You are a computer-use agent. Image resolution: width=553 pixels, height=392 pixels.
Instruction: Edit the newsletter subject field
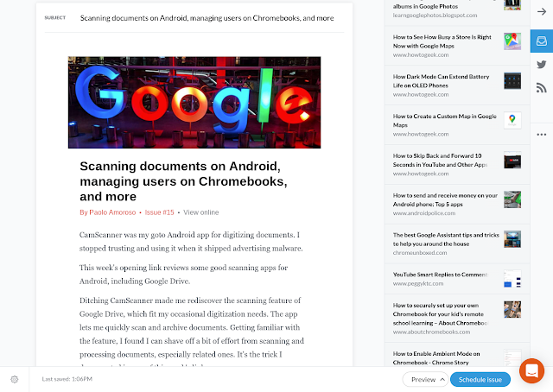pyautogui.click(x=207, y=18)
